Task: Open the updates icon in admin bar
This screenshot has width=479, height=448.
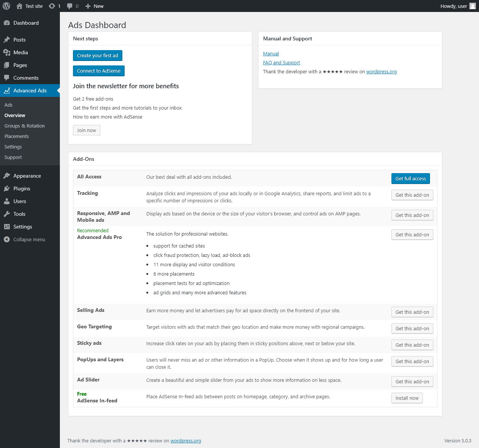Action: point(52,6)
